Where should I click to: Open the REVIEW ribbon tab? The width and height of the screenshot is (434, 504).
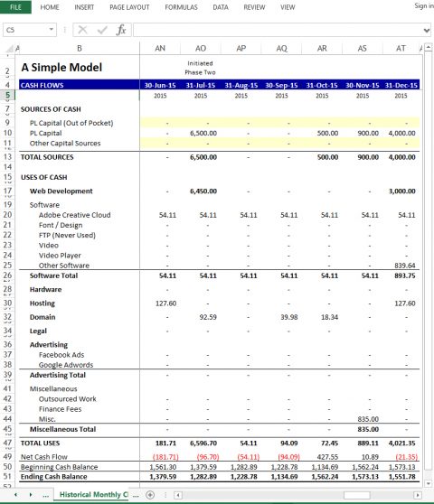coord(254,7)
